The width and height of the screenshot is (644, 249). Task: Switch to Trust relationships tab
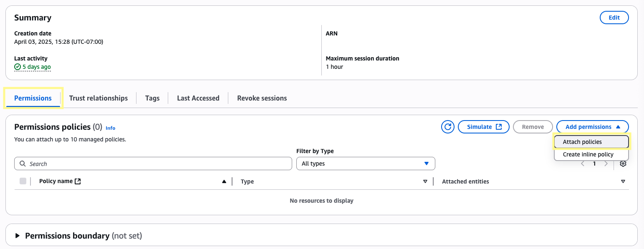coord(98,98)
